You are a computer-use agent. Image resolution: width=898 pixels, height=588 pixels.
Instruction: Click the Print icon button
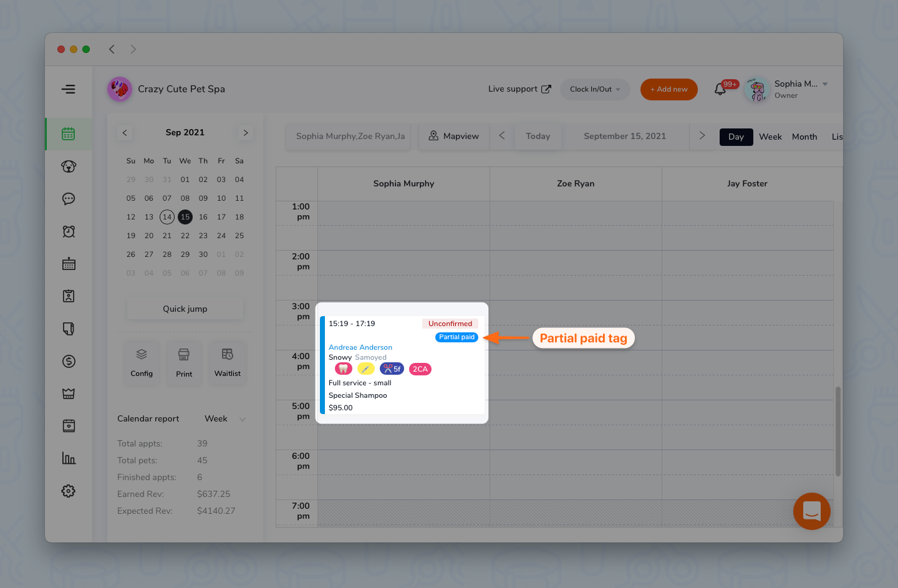184,363
